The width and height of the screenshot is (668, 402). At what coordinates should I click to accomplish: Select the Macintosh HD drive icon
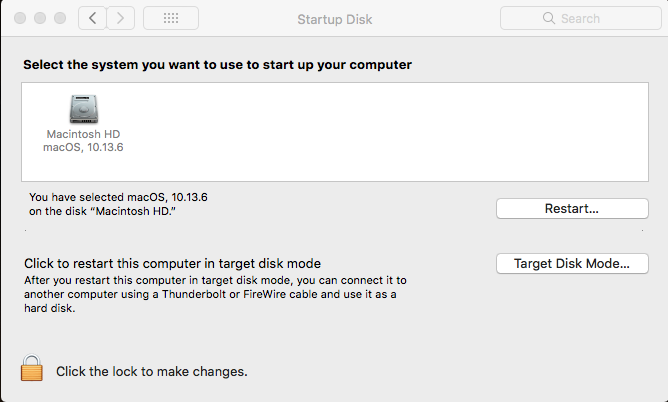[84, 109]
